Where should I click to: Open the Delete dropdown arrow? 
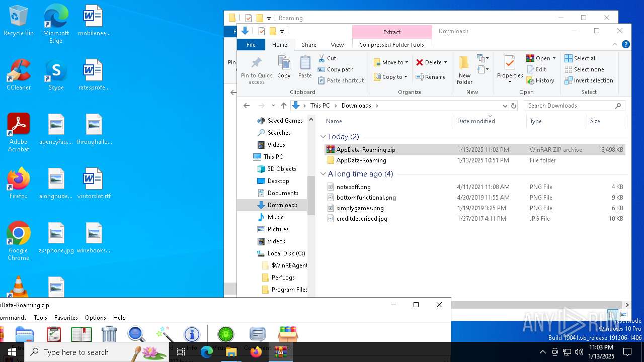tap(446, 62)
